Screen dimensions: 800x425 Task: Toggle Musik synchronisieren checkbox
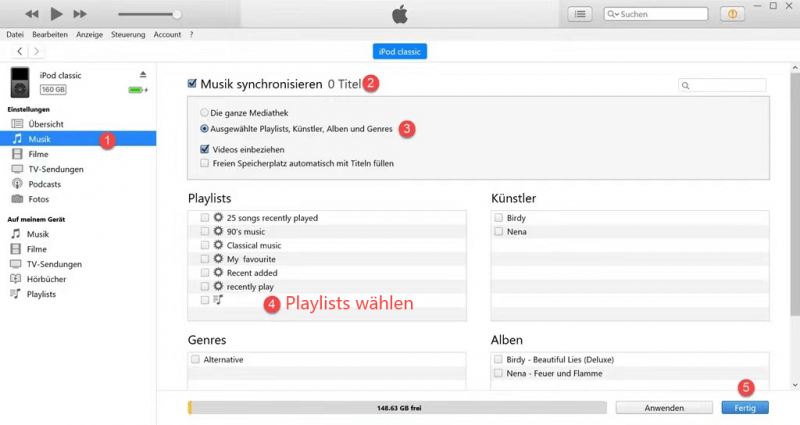click(192, 83)
